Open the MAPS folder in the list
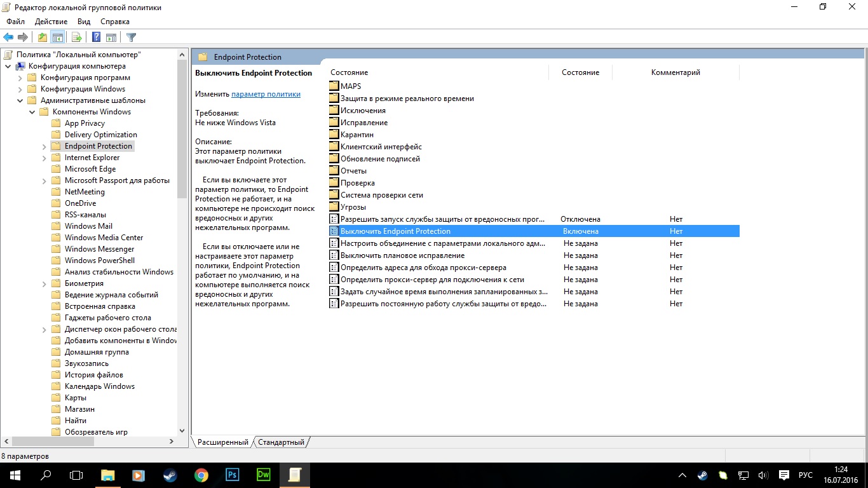The height and width of the screenshot is (488, 868). [x=350, y=86]
